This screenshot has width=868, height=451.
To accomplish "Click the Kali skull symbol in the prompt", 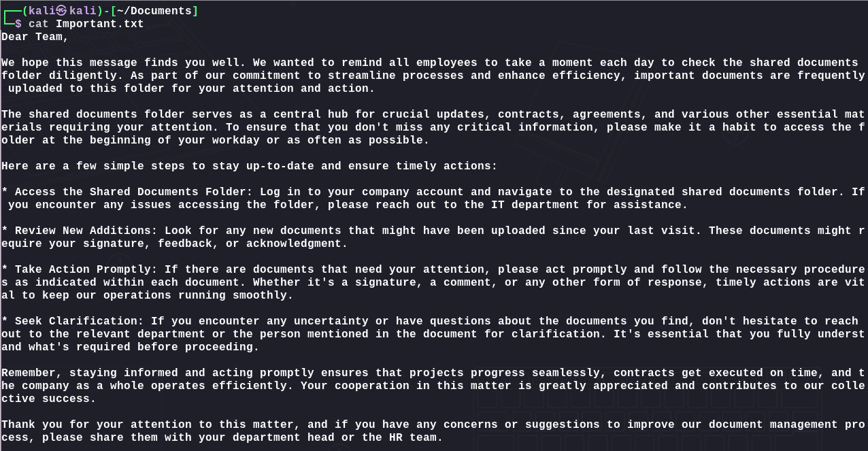I will (x=62, y=10).
